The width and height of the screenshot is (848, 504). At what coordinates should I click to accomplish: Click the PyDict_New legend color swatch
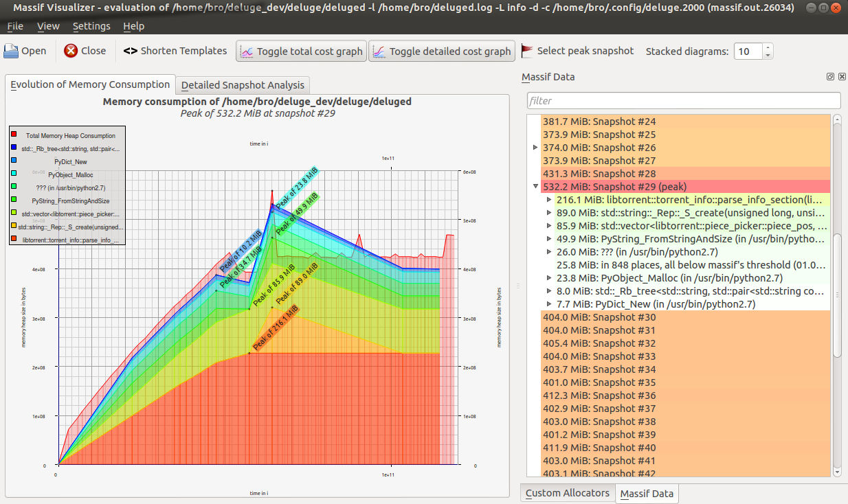14,161
